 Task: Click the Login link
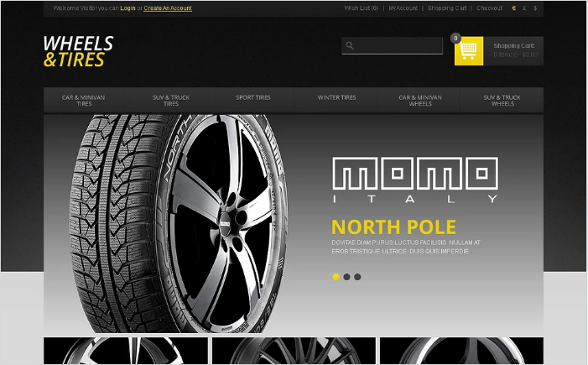(127, 8)
